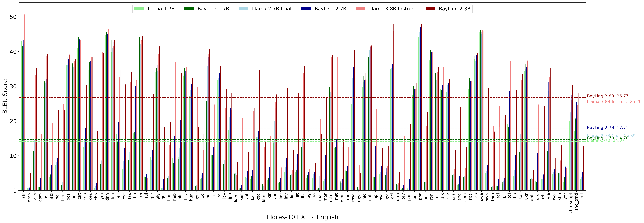Click the 'Flores-101 X ⇒ English' x-axis title

[303, 217]
